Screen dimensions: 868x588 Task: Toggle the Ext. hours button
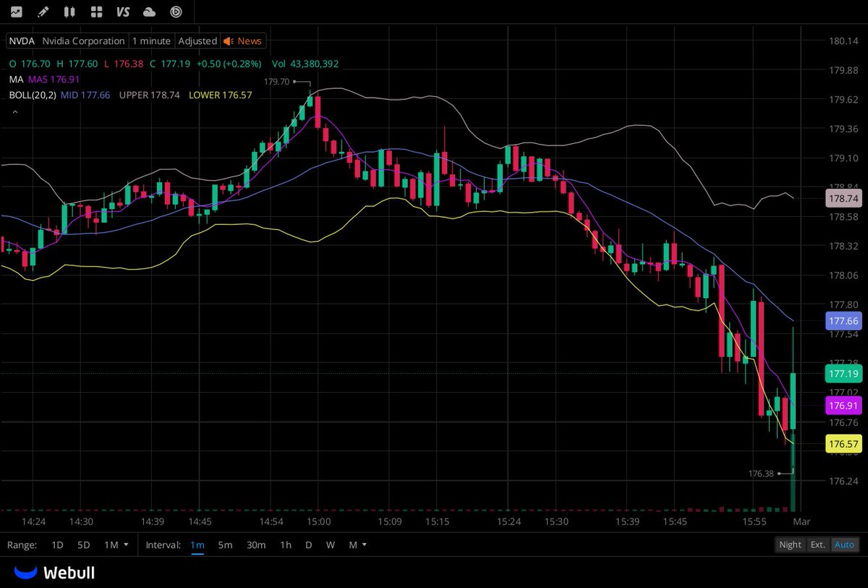(817, 545)
